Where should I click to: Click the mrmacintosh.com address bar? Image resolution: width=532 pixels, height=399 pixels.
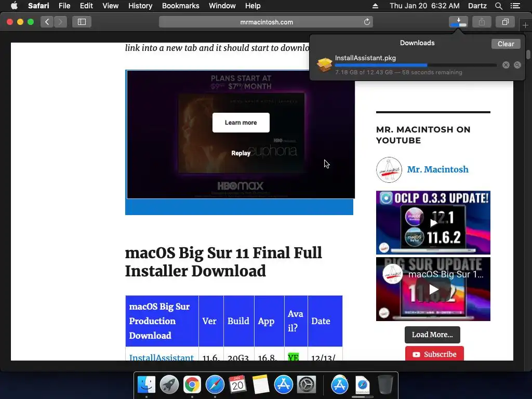point(266,22)
